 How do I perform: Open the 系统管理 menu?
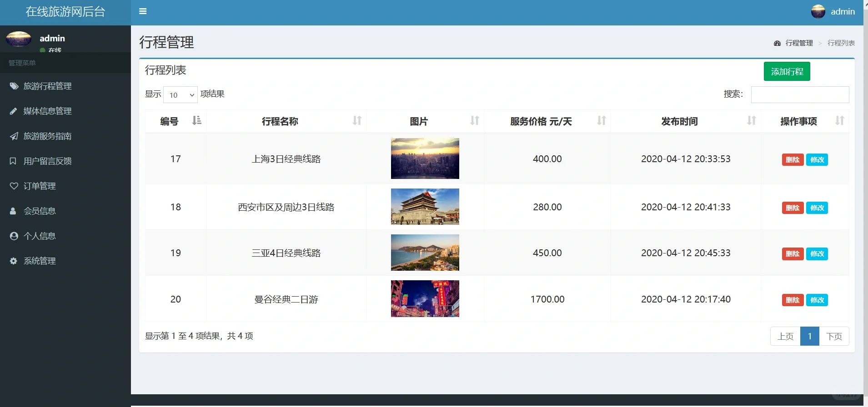(x=65, y=261)
